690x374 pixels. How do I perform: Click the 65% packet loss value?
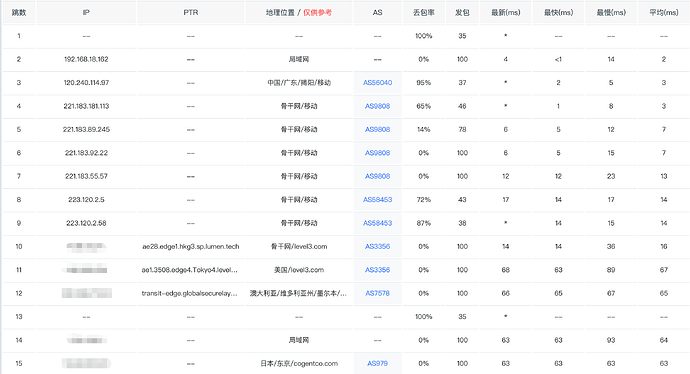coord(423,106)
